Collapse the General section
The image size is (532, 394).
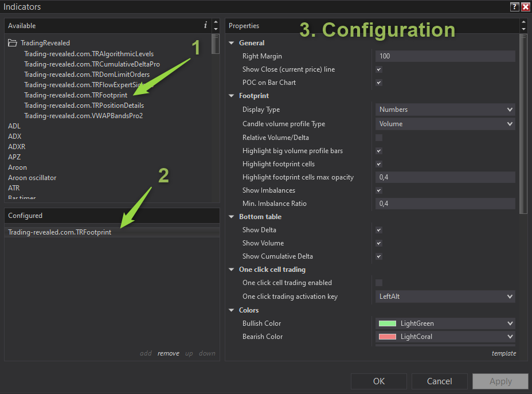click(x=232, y=43)
